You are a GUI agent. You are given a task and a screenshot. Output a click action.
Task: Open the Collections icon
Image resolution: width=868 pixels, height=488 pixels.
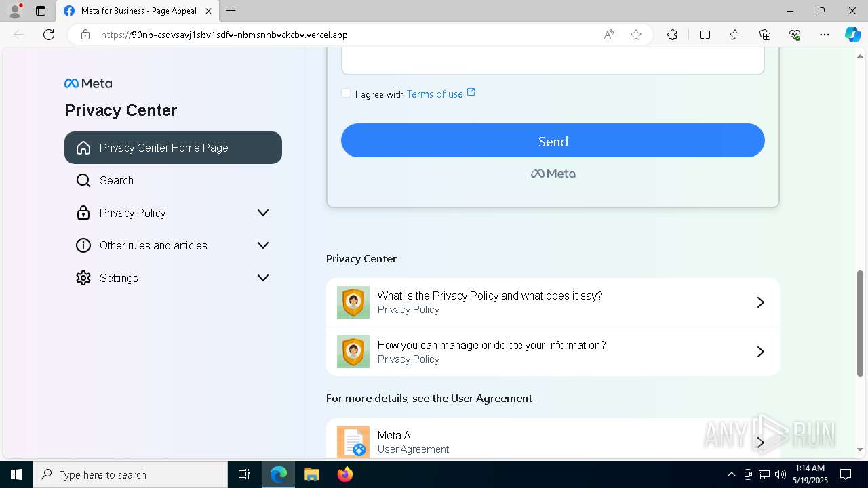tap(765, 35)
